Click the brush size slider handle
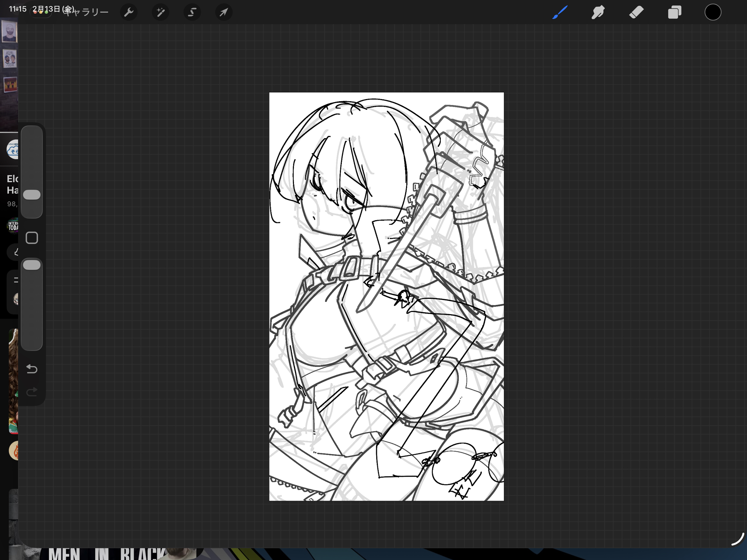The width and height of the screenshot is (747, 560). [x=32, y=195]
